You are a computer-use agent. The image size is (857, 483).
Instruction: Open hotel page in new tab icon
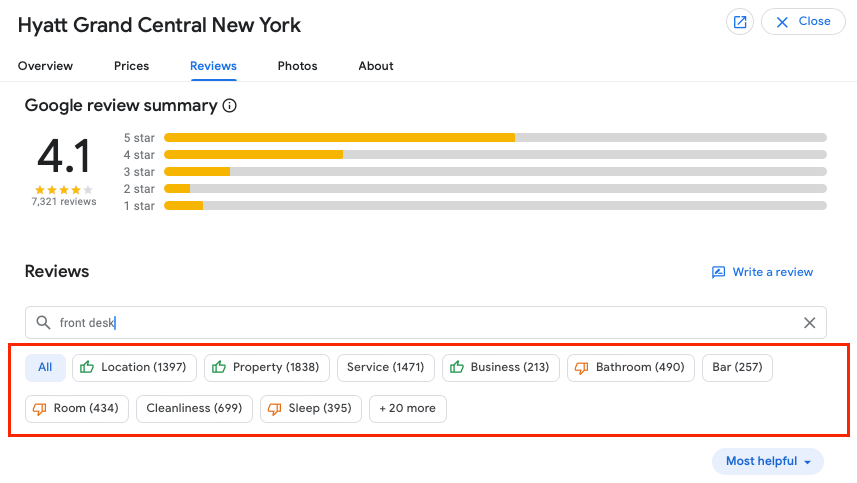tap(739, 22)
